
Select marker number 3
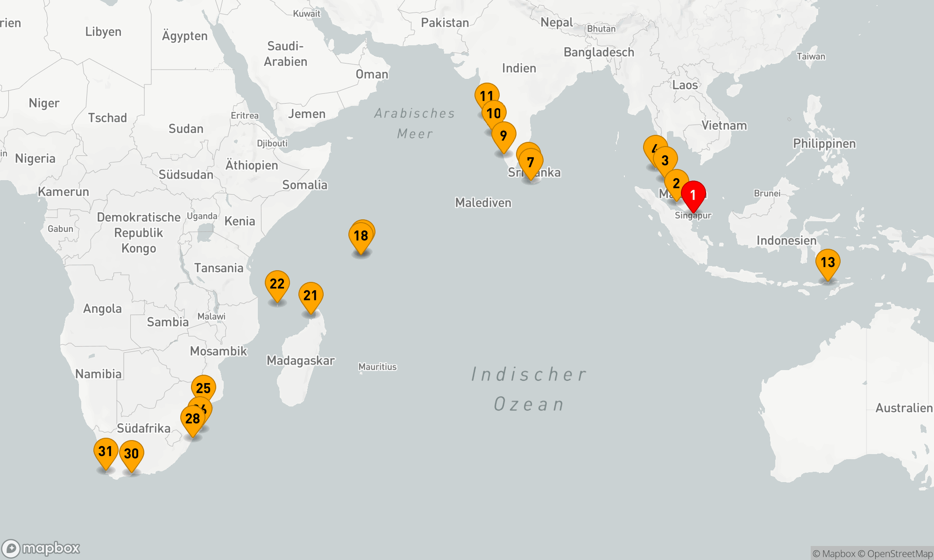pyautogui.click(x=666, y=161)
